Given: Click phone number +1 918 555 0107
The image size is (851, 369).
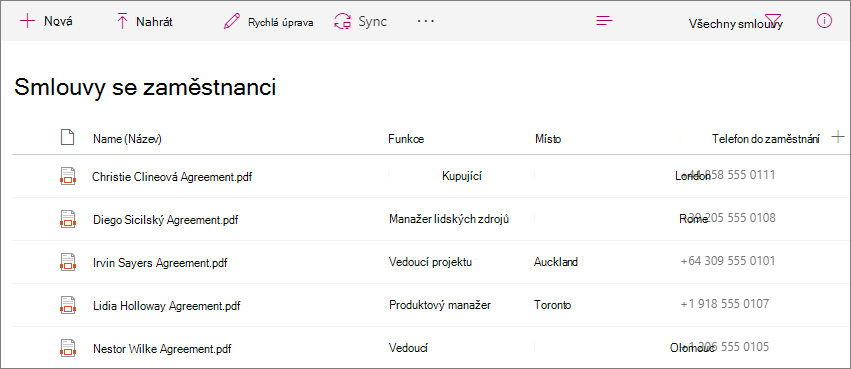Looking at the screenshot, I should coord(725,304).
